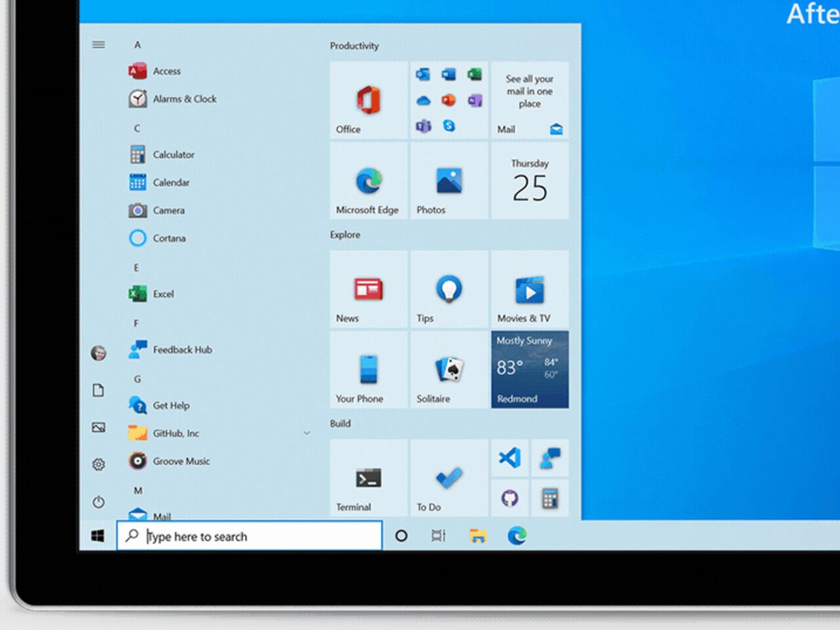This screenshot has height=630, width=840.
Task: Open OneNote in the Office folder tile
Action: 474,100
